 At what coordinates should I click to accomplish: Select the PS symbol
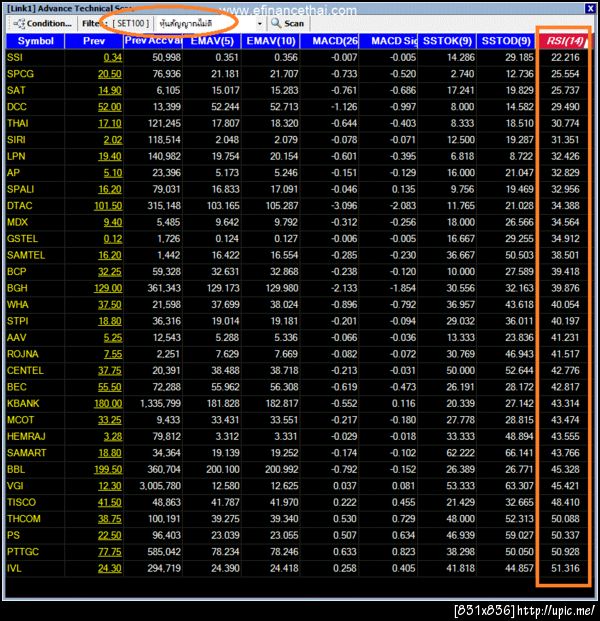(x=13, y=535)
